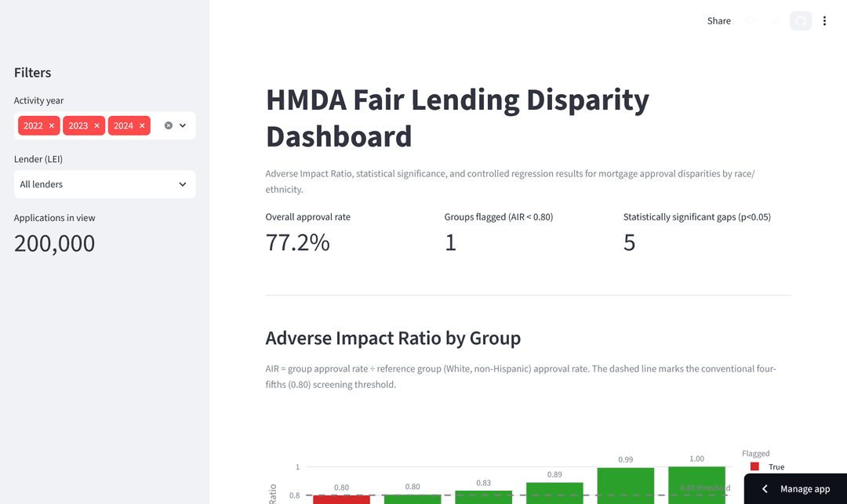Remove the 2022 activity year tag
The image size is (847, 504).
coord(52,125)
